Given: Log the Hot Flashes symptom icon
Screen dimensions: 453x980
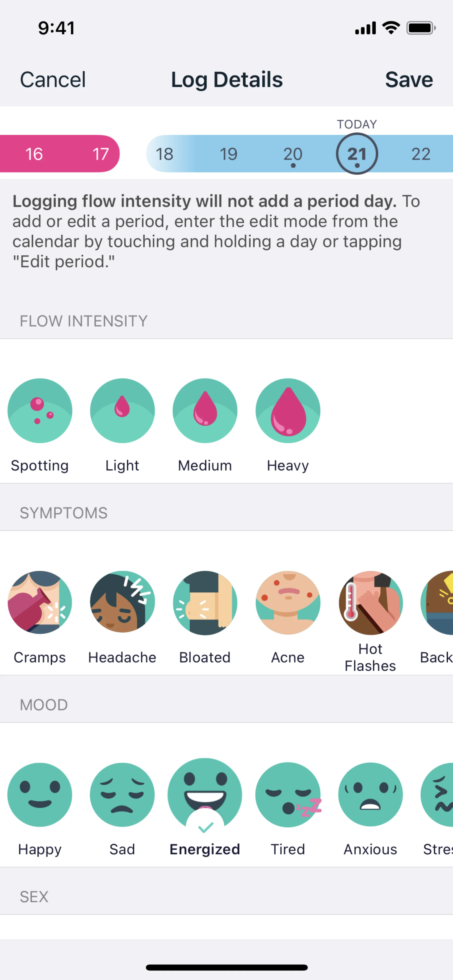Looking at the screenshot, I should click(370, 603).
